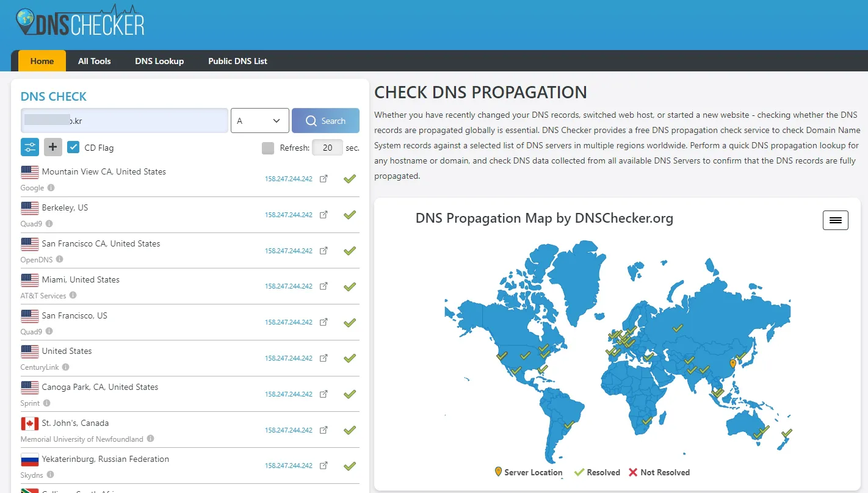Viewport: 868px width, 493px height.
Task: Show info icon next to Memorial University of Newfoundland
Action: (x=151, y=439)
